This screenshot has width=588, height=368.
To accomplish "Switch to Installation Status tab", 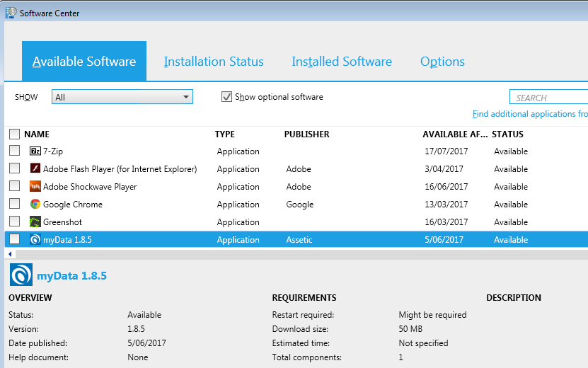I will tap(214, 62).
